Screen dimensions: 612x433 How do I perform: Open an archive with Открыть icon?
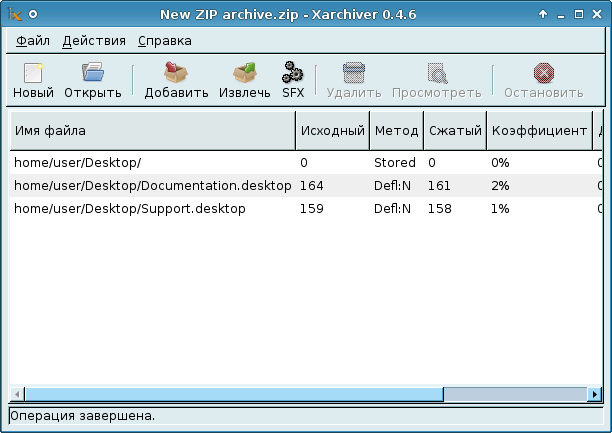click(x=93, y=74)
